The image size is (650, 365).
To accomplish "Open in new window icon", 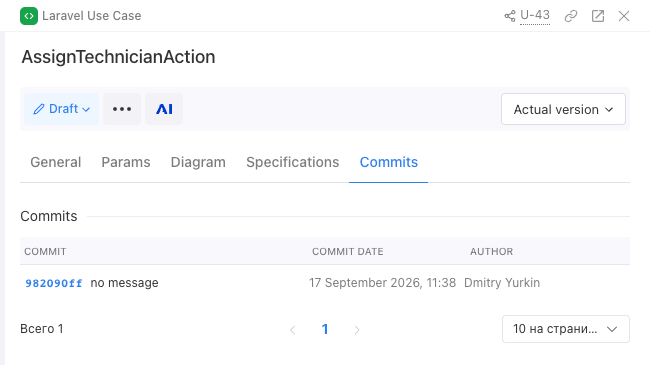I will click(x=598, y=16).
